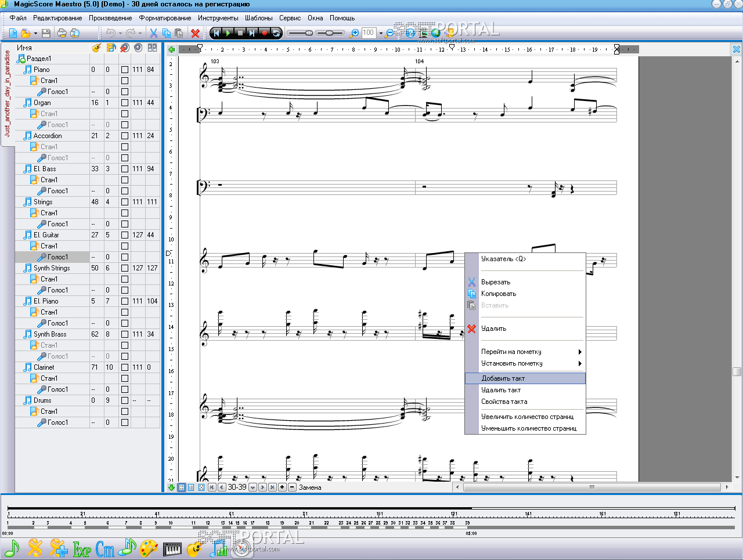
Task: Toggle the checkbox in the Synth Strings row
Action: pyautogui.click(x=125, y=268)
